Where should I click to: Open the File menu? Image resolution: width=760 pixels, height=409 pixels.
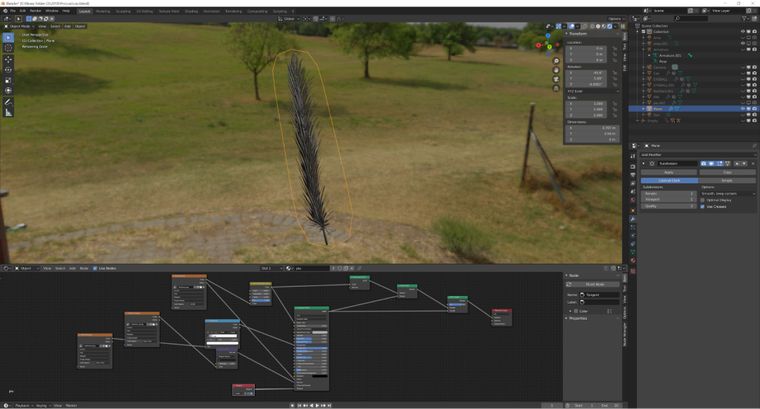[x=13, y=11]
